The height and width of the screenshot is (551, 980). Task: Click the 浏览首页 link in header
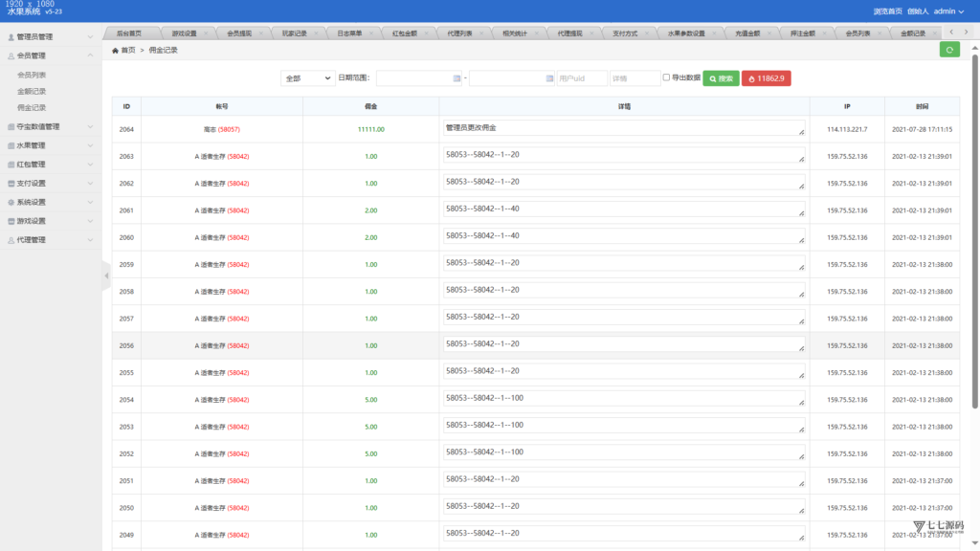(x=887, y=11)
